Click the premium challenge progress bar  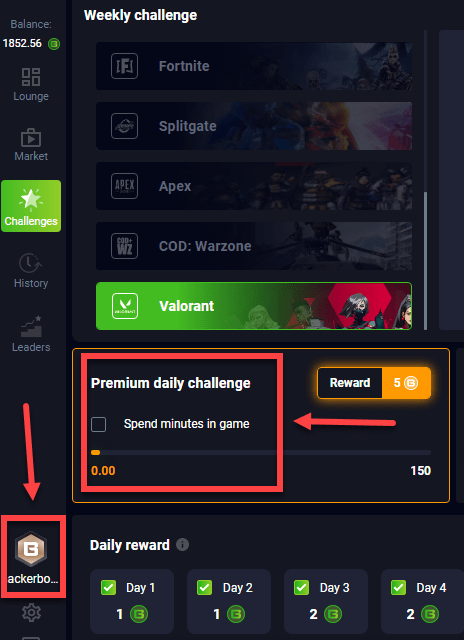coord(261,452)
